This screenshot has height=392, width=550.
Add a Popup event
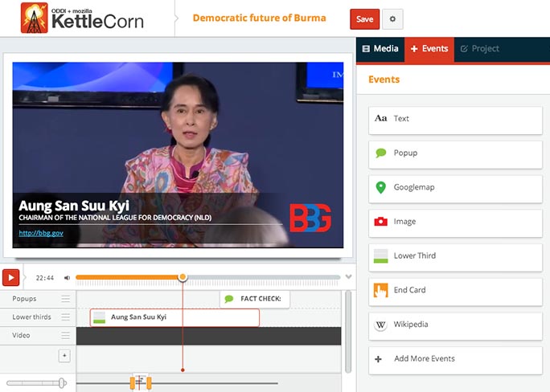(x=455, y=154)
